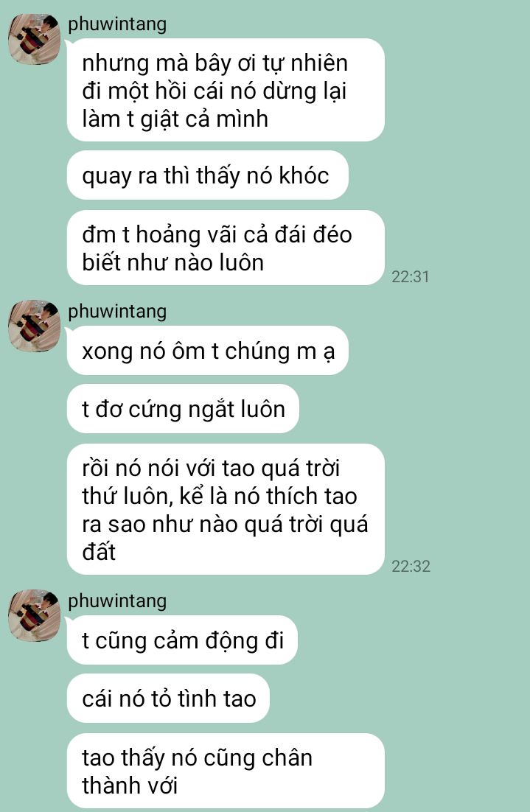Image resolution: width=530 pixels, height=812 pixels.
Task: Select the message 't đơ cứng ngắt luôn'
Action: tap(183, 409)
